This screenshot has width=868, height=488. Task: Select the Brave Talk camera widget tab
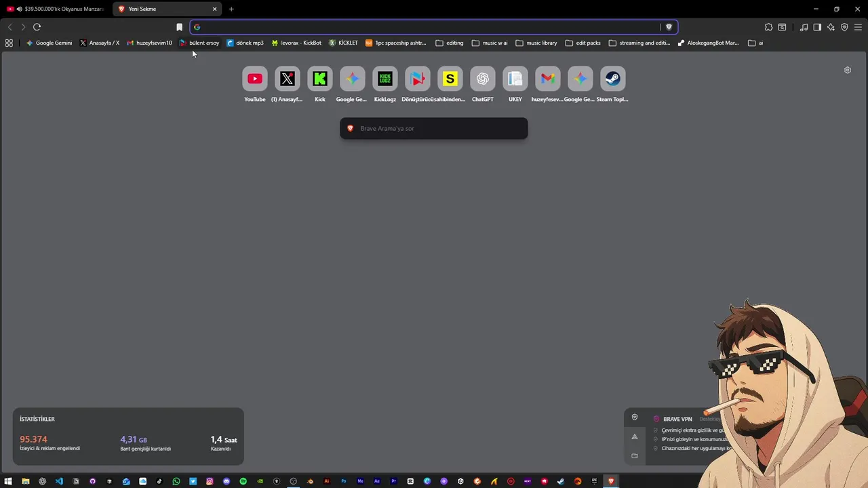(635, 455)
